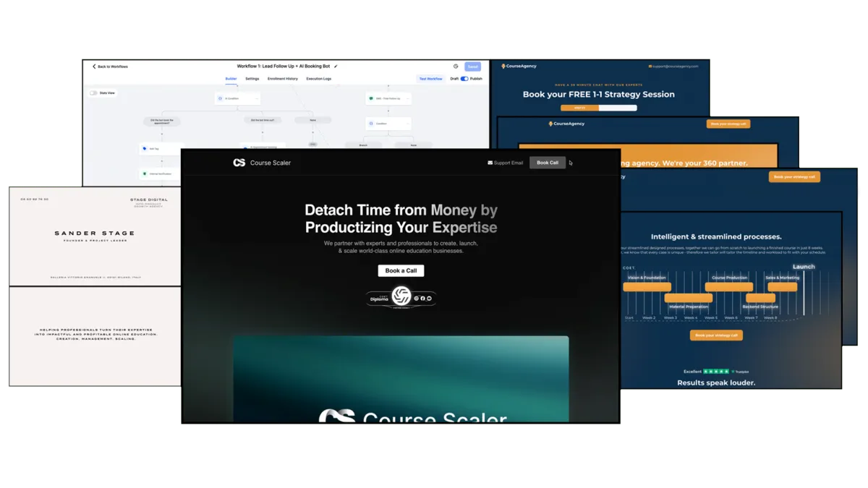Image resolution: width=868 pixels, height=488 pixels.
Task: Click the white Book a Call button
Action: pyautogui.click(x=401, y=270)
